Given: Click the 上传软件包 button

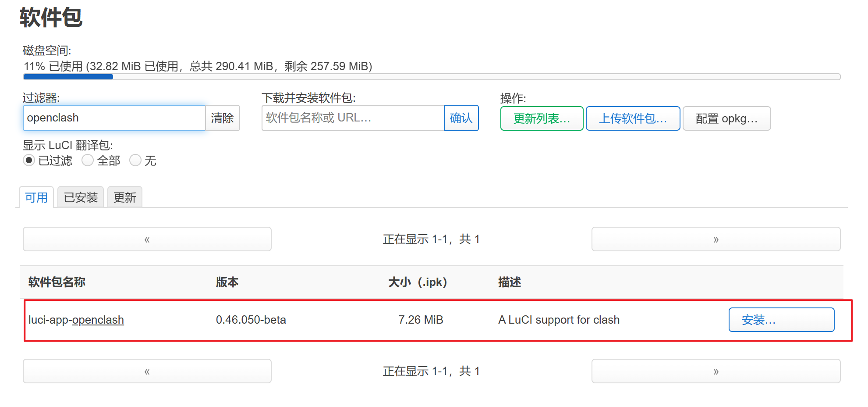Looking at the screenshot, I should [633, 118].
